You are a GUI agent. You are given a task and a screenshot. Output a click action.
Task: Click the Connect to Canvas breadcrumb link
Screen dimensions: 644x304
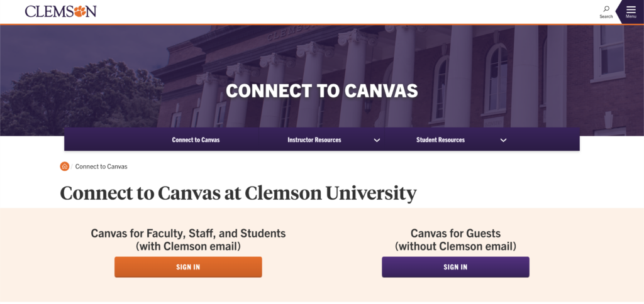(101, 166)
